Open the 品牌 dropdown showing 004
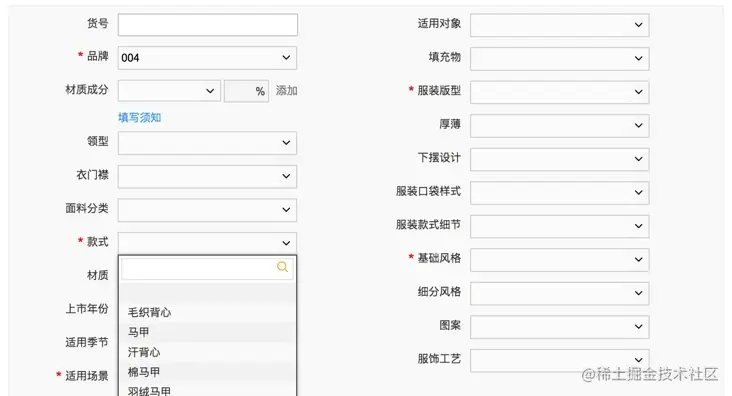732x396 pixels. pos(207,57)
